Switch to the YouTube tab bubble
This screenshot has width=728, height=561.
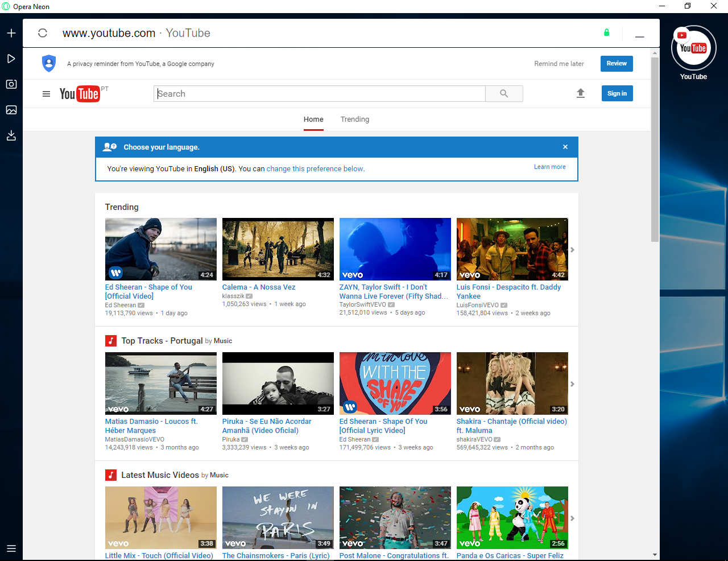[693, 48]
